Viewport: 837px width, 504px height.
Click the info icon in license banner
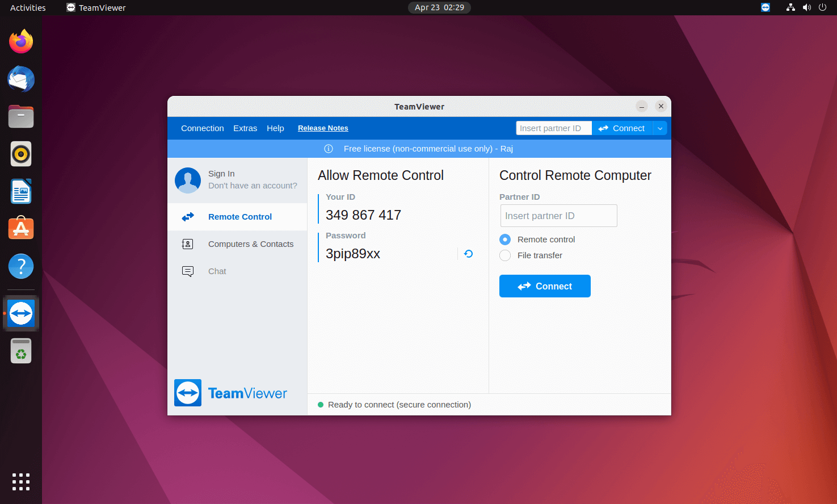(x=329, y=149)
